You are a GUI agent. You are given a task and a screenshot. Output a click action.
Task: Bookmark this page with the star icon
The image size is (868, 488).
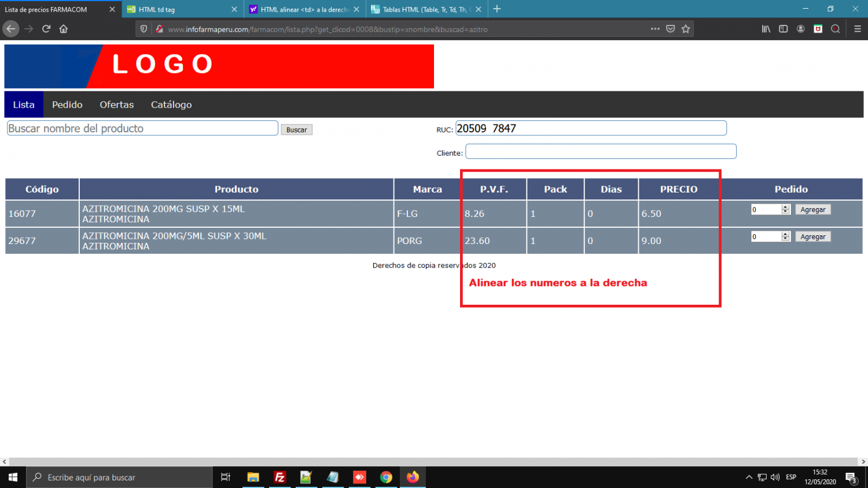tap(686, 29)
